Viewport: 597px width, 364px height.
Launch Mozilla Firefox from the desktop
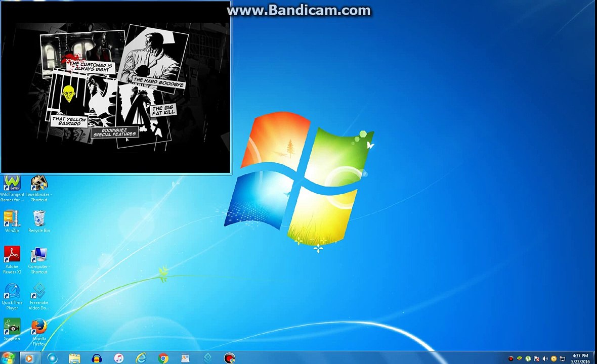(39, 333)
